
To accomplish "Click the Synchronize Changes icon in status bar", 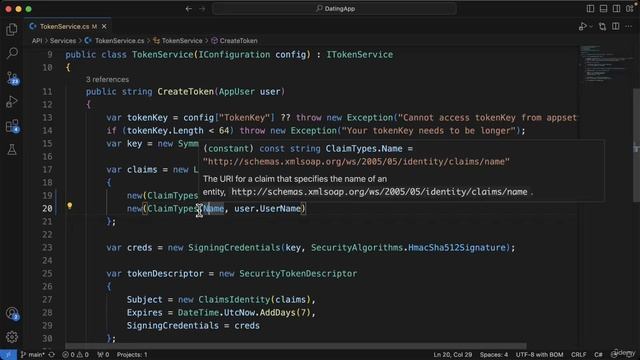I will point(51,355).
